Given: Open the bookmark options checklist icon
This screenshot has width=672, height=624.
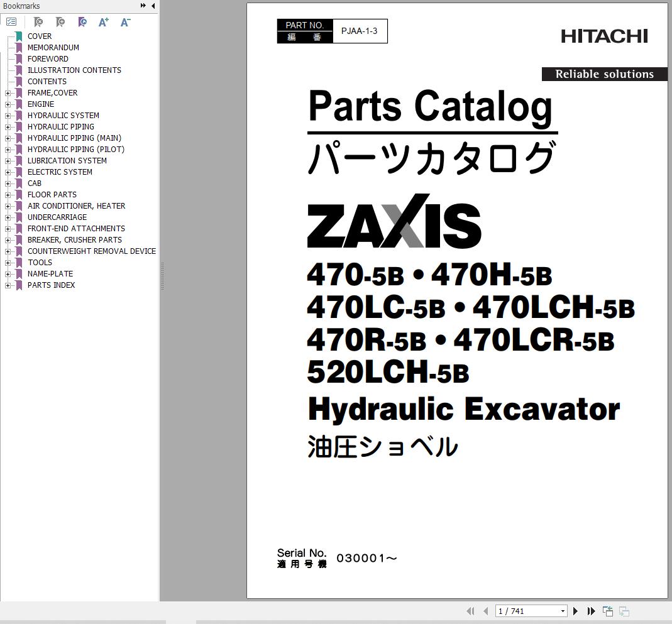Looking at the screenshot, I should [x=11, y=22].
